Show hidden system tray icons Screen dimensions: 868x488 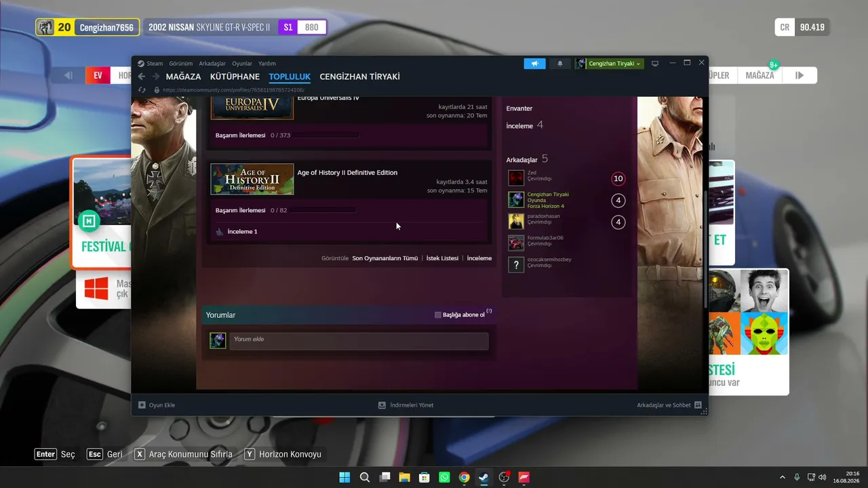click(x=783, y=477)
